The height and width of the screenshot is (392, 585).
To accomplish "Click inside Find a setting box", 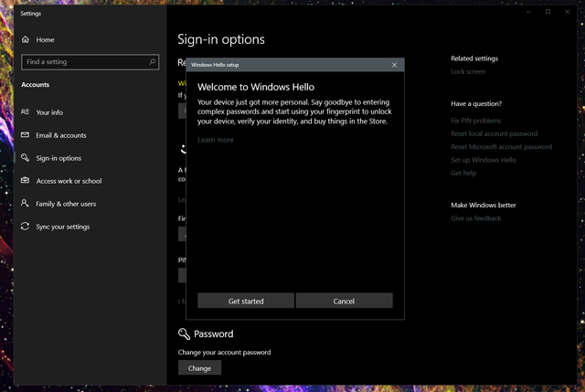I will coord(82,62).
